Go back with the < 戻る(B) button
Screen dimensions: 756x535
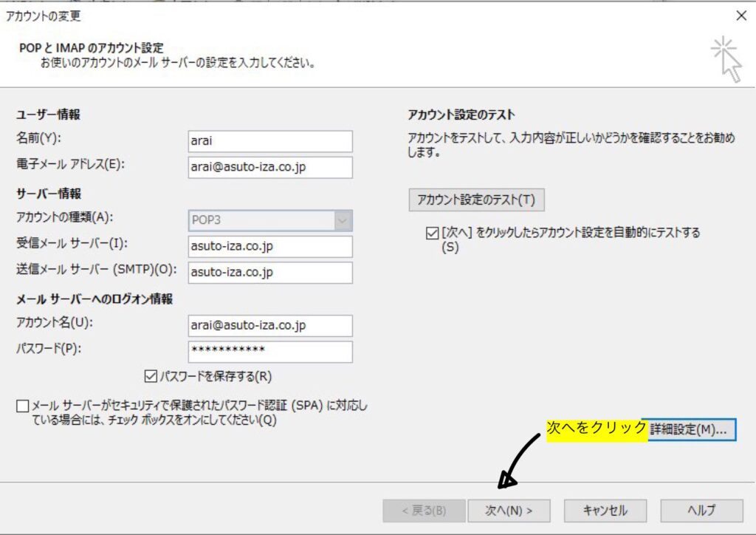tap(422, 510)
